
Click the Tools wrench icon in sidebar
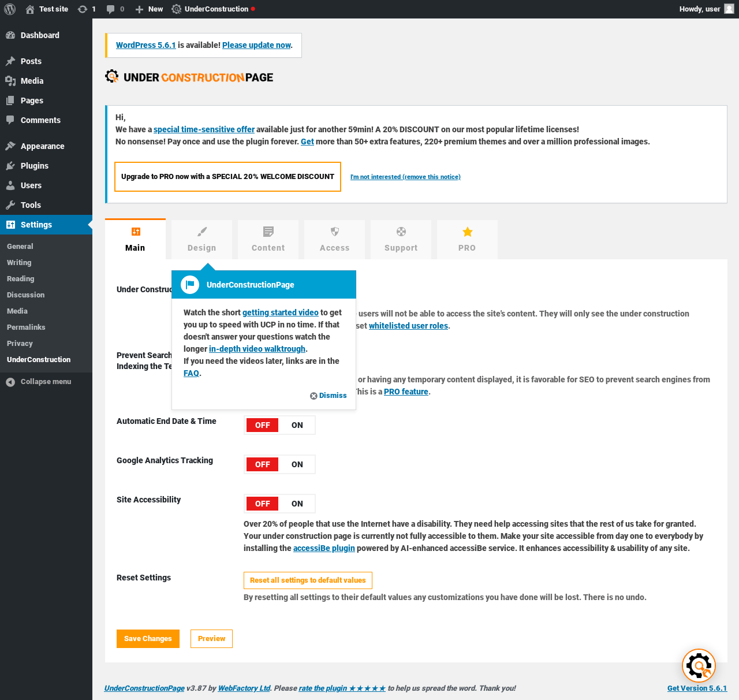pyautogui.click(x=10, y=205)
